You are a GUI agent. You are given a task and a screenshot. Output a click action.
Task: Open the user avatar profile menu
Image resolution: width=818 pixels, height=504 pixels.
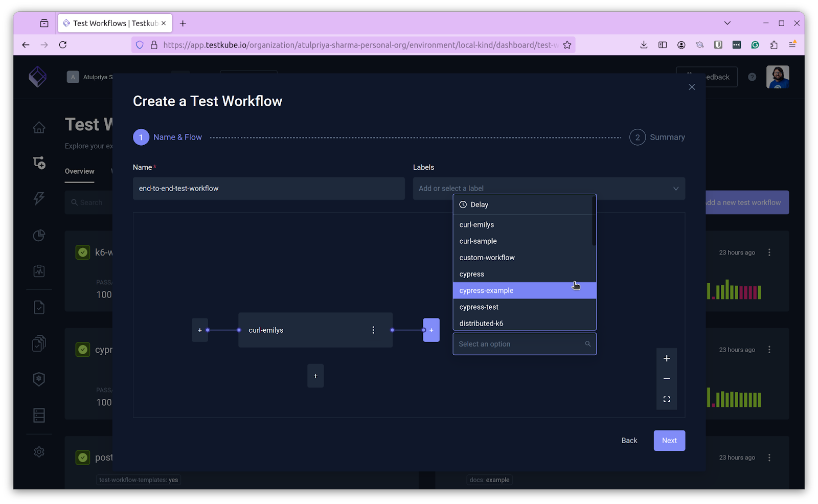pos(778,77)
